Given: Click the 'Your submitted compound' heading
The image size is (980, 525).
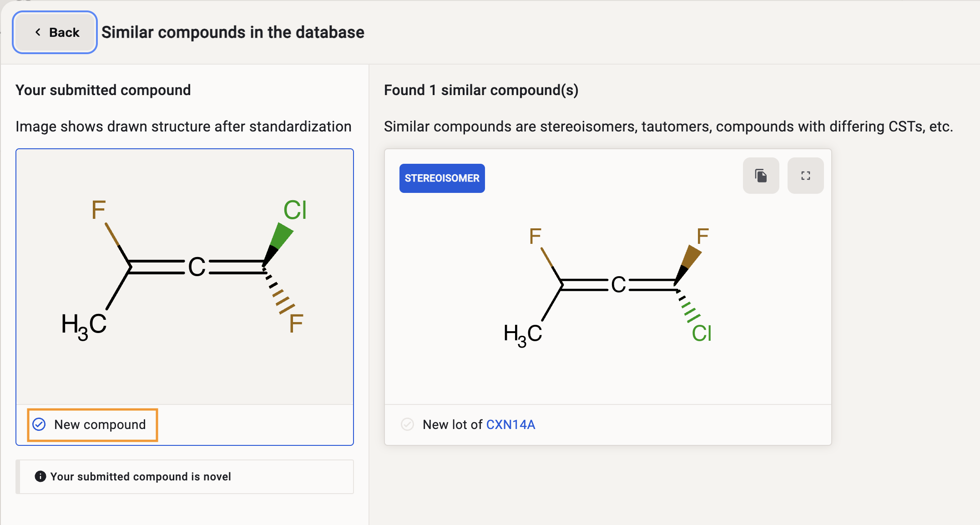Looking at the screenshot, I should (103, 90).
